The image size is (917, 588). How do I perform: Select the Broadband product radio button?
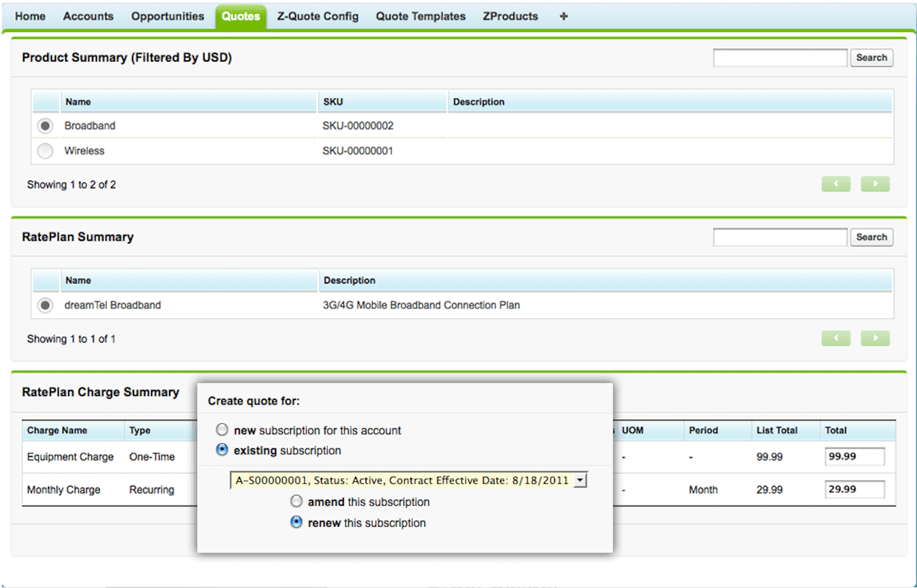pyautogui.click(x=45, y=126)
